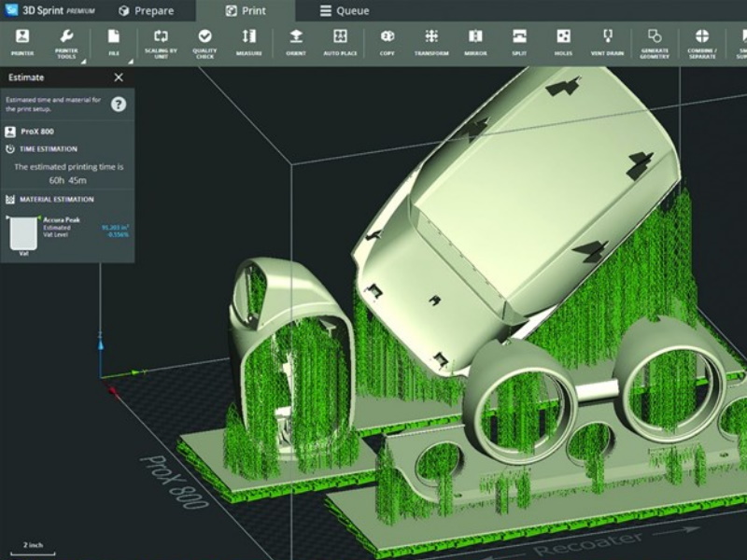Select the Orient tool
The height and width of the screenshot is (560, 747).
pos(296,42)
